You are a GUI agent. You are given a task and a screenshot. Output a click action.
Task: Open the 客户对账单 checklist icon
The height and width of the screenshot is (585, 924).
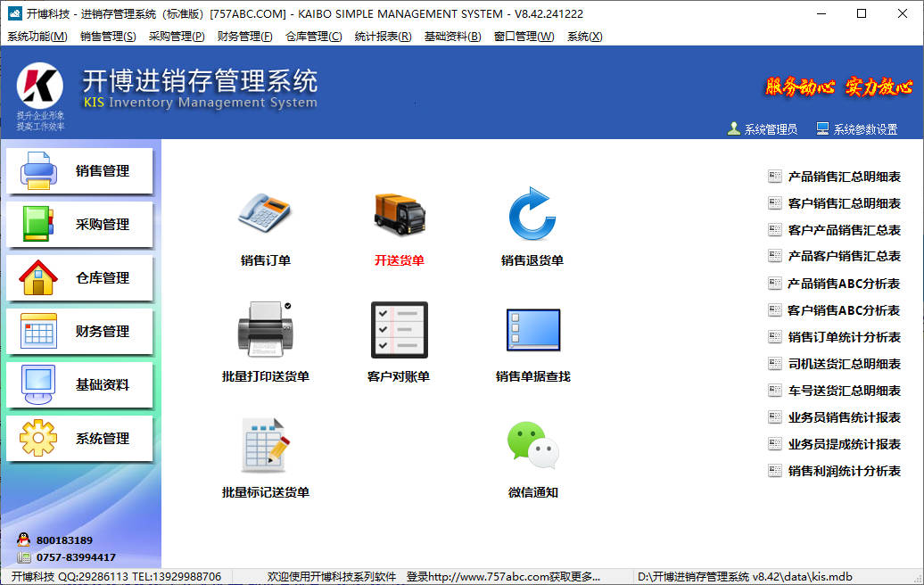[399, 330]
